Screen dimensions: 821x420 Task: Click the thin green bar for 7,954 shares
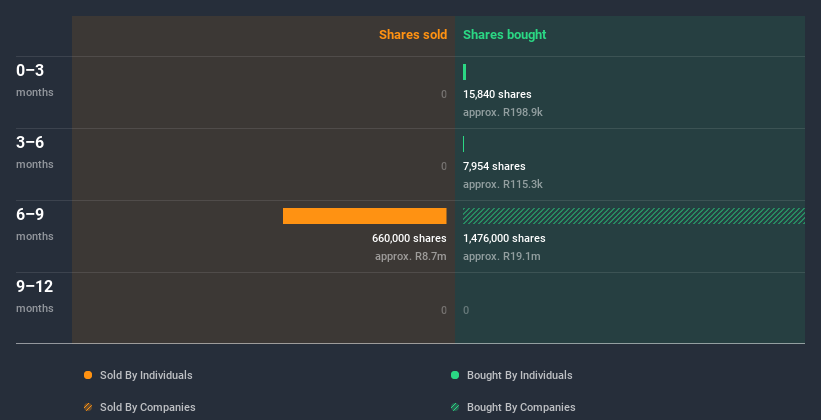click(463, 144)
